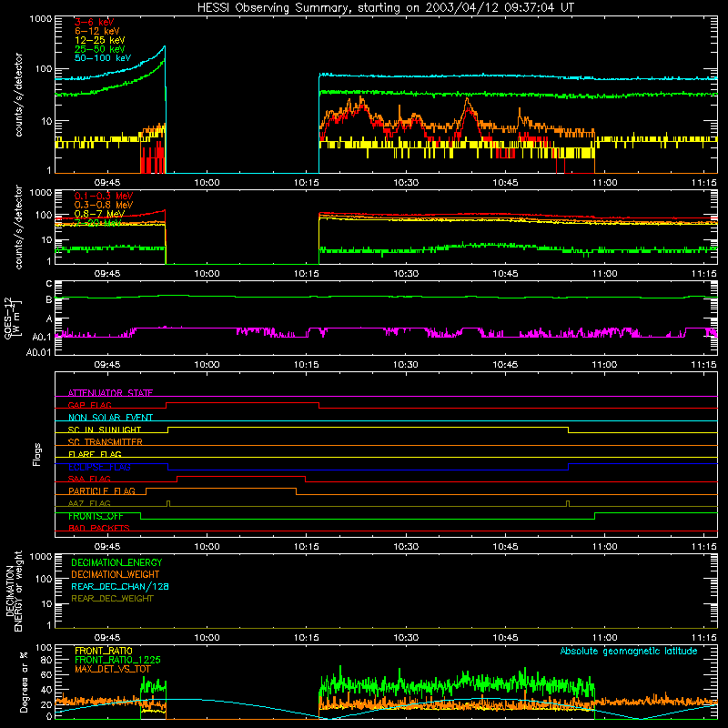The width and height of the screenshot is (728, 728).
Task: Select the orange 6-12 keV legend label
Action: [x=97, y=31]
